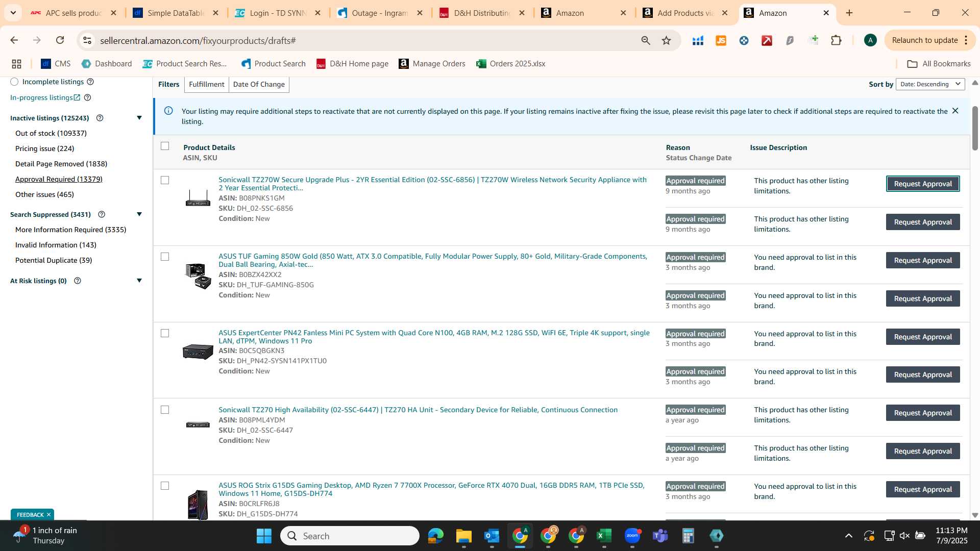Expand the At Risk listings section
980x551 pixels.
tap(139, 281)
